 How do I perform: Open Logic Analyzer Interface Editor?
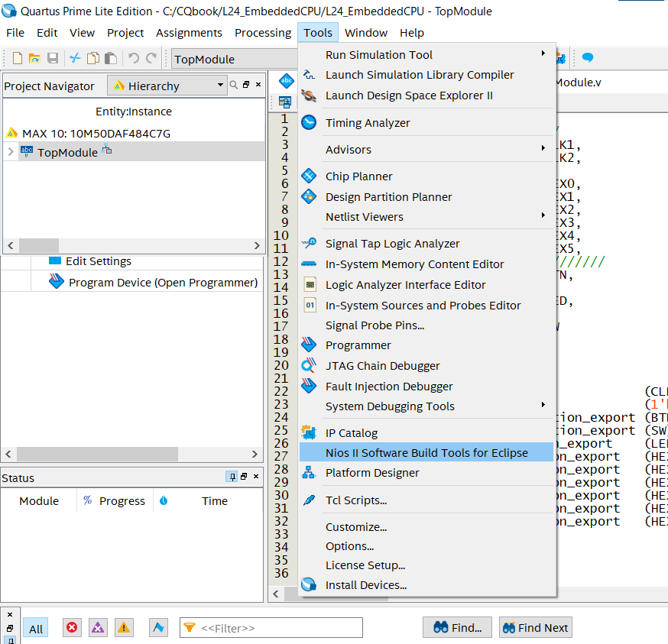pyautogui.click(x=426, y=284)
